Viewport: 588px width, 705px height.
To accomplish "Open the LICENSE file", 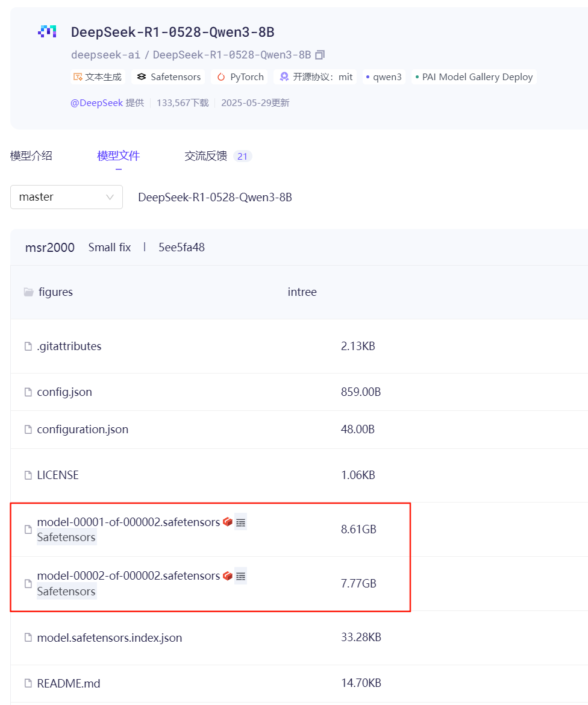I will (58, 475).
